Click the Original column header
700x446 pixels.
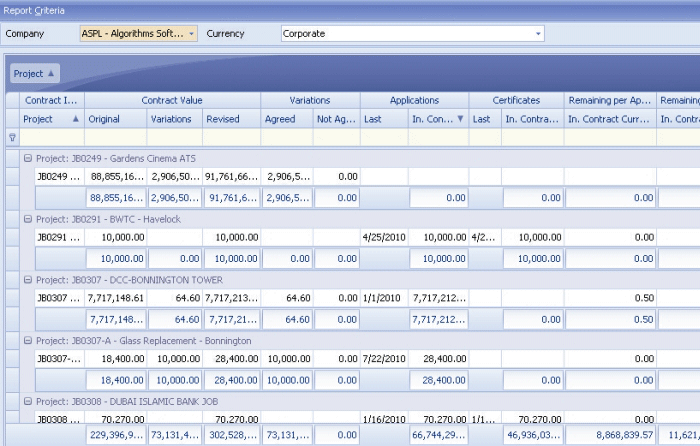point(116,119)
